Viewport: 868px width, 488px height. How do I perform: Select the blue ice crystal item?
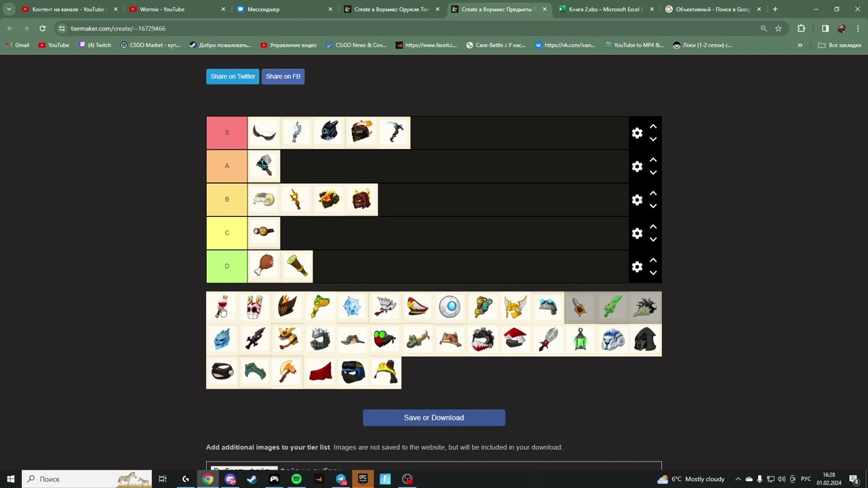pyautogui.click(x=353, y=308)
